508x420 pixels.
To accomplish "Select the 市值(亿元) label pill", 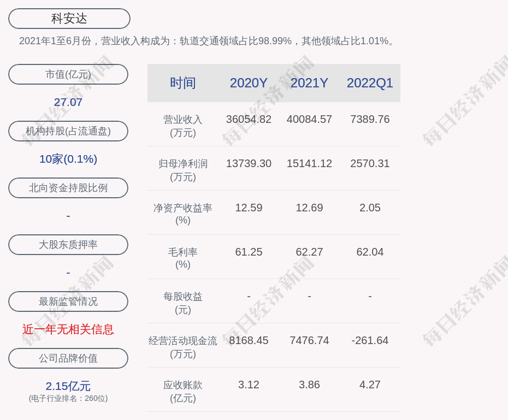I will click(x=68, y=74).
